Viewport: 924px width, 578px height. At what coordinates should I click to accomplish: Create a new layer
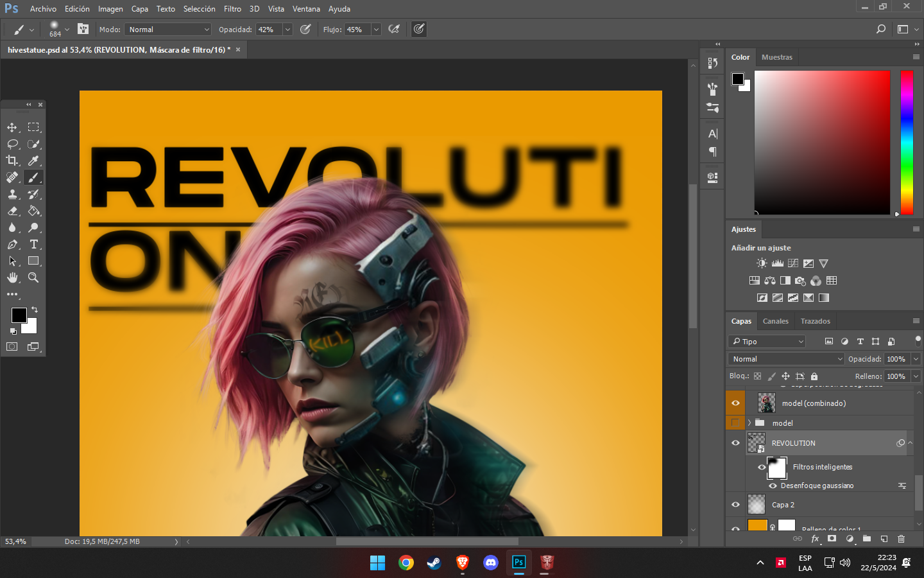pyautogui.click(x=884, y=539)
